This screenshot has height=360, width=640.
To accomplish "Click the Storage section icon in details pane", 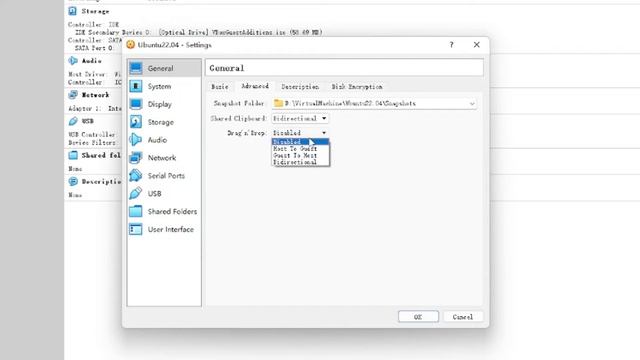I will [x=73, y=11].
